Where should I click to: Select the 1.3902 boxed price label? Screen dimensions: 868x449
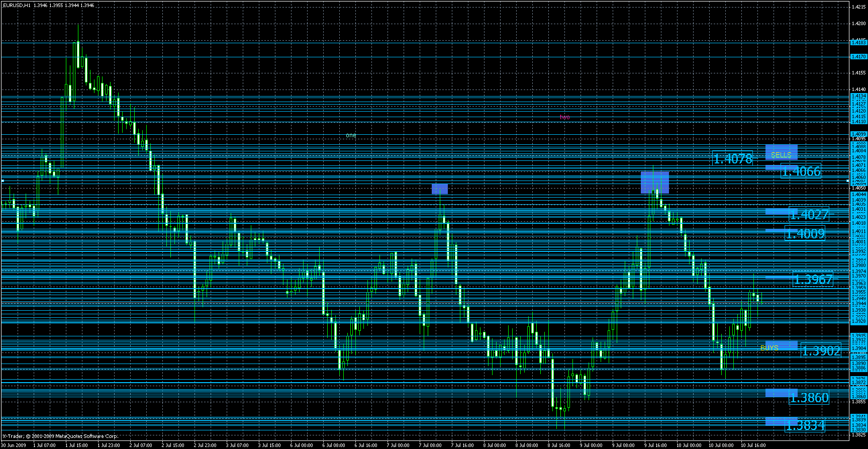tap(821, 351)
